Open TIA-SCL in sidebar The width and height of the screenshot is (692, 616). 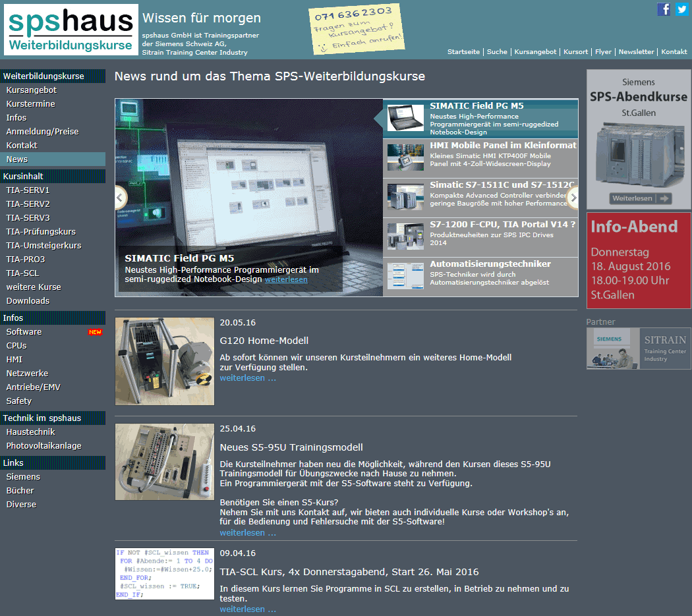point(22,273)
